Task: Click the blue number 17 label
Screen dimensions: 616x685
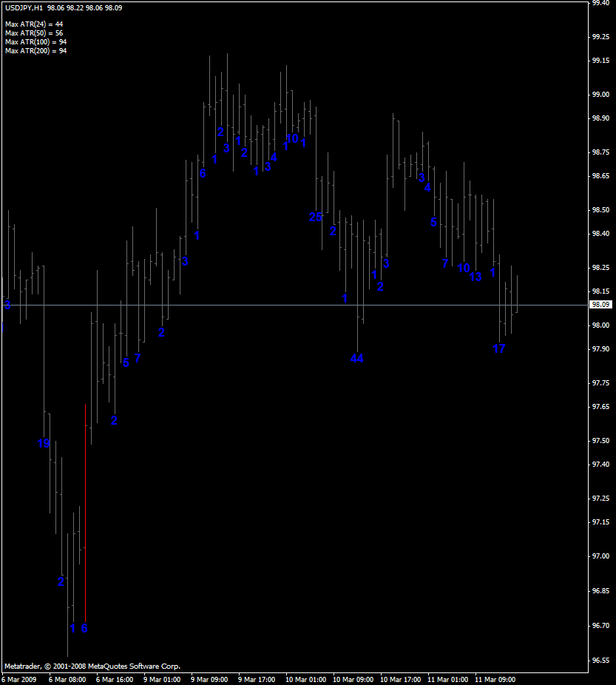Action: pos(499,348)
